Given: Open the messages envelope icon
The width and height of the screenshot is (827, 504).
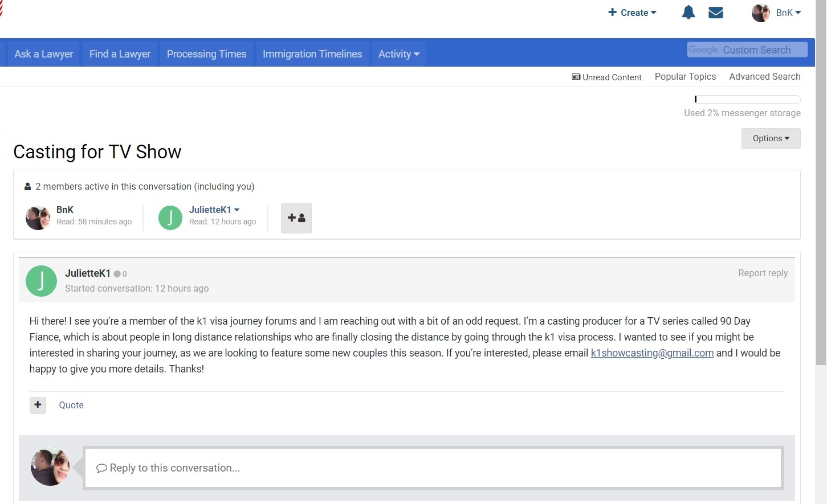Looking at the screenshot, I should 716,13.
